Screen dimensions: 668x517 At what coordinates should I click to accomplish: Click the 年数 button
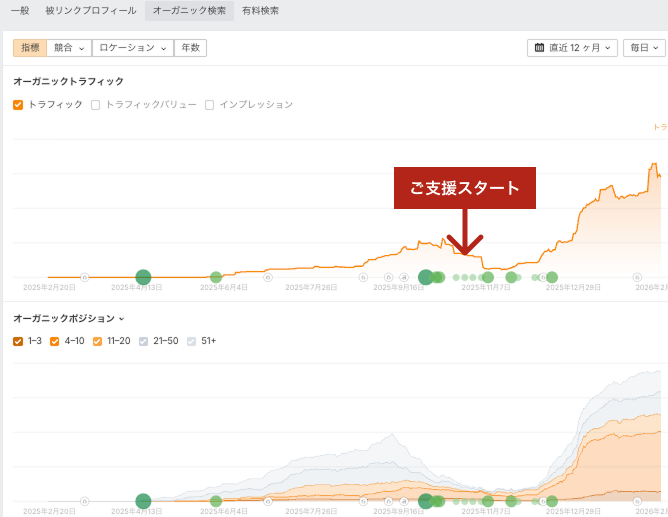coord(190,47)
